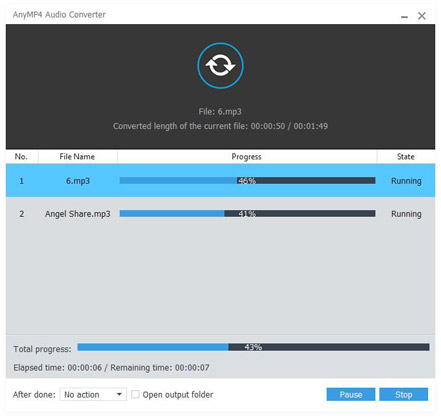Stop the conversion process
The height and width of the screenshot is (419, 441).
tap(403, 394)
